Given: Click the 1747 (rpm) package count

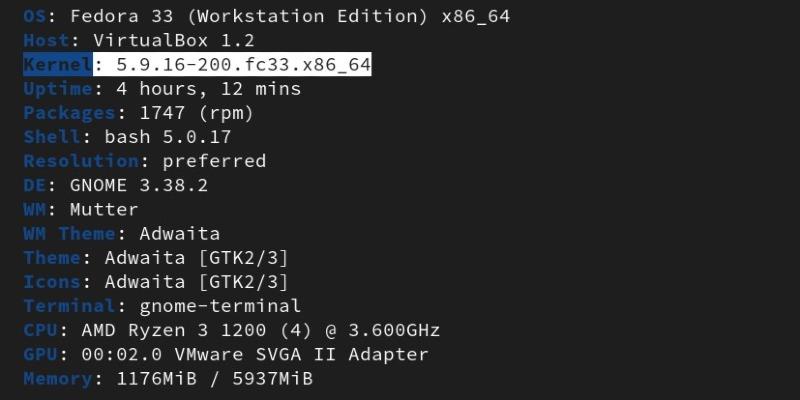Looking at the screenshot, I should point(197,113).
